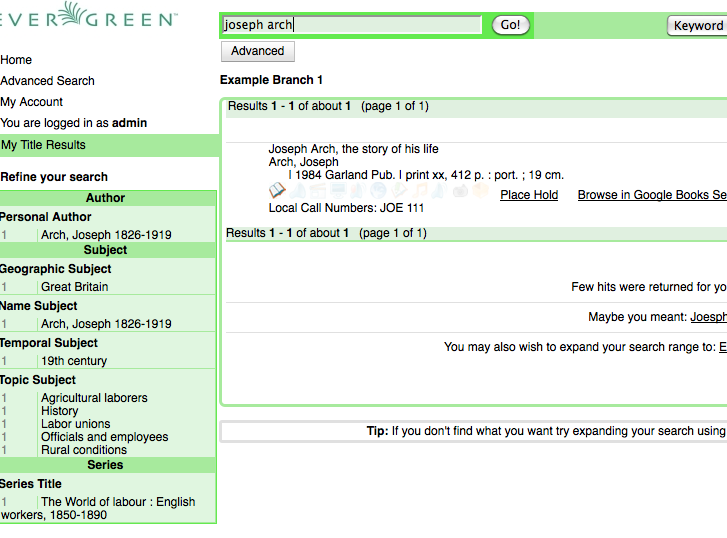The width and height of the screenshot is (727, 538).
Task: Filter by Temporal Subject 19th century
Action: coord(73,361)
